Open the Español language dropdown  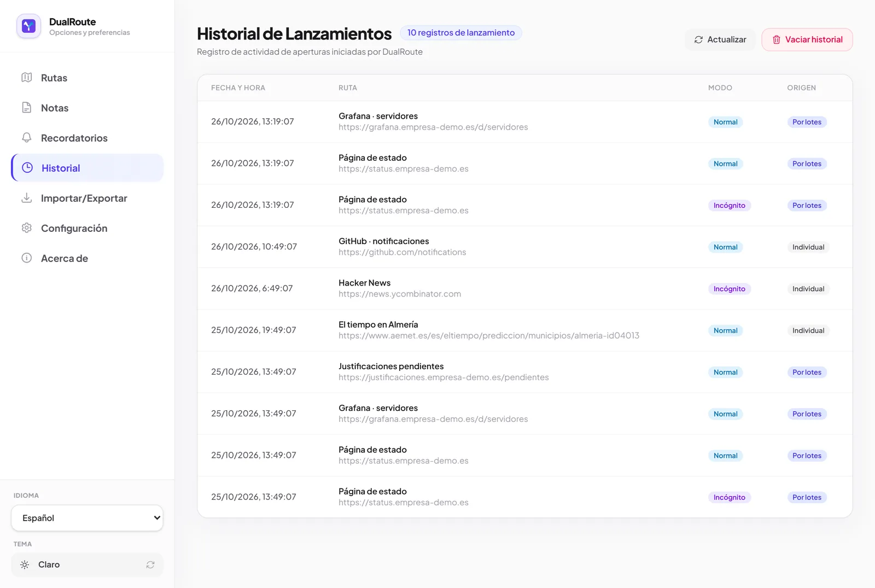point(87,518)
